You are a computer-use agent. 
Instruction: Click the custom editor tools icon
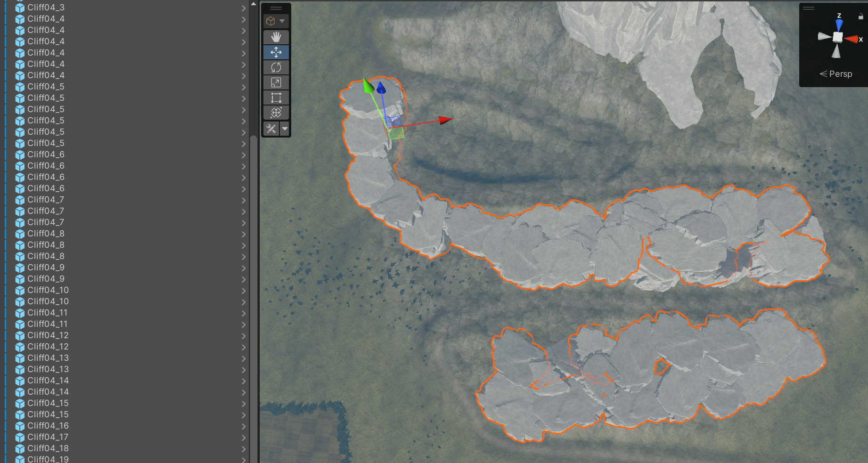[x=271, y=129]
